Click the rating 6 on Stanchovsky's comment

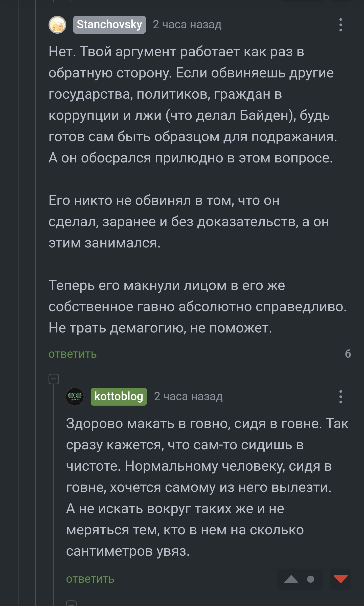click(x=348, y=354)
